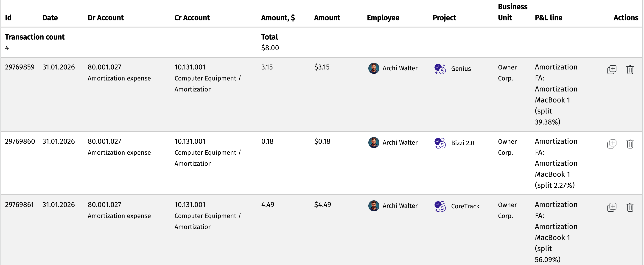
Task: Click Cr account 10.131.001 in row 29769861
Action: [x=190, y=205]
